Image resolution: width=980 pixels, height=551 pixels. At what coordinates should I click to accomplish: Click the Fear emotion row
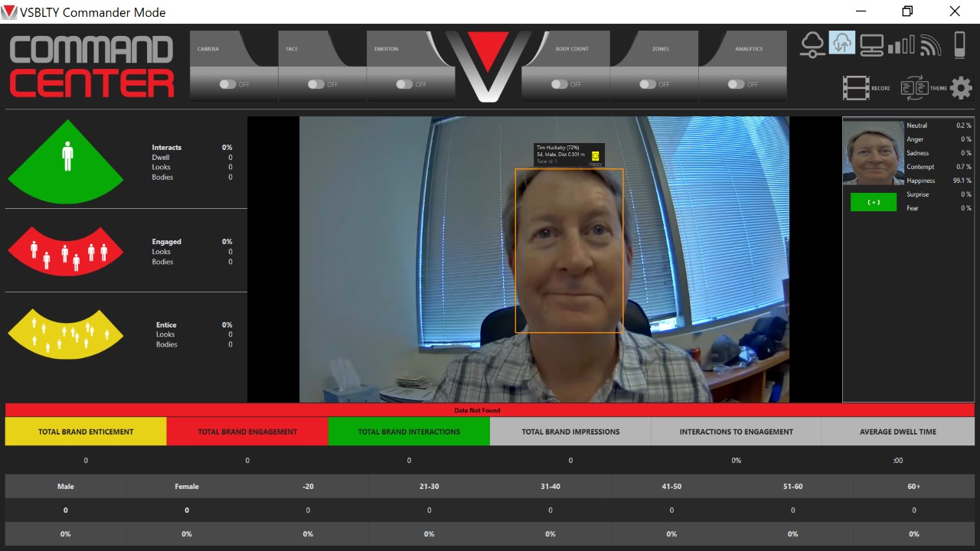pyautogui.click(x=939, y=208)
